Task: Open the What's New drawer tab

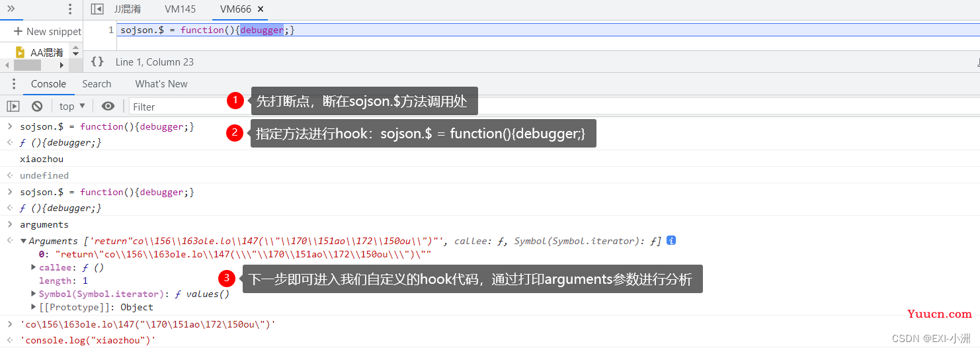Action: (161, 84)
